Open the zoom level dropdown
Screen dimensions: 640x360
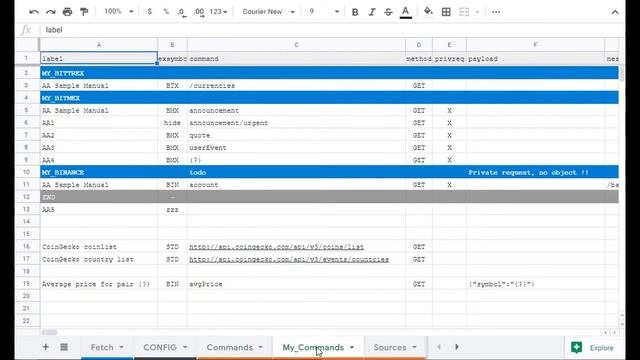118,11
